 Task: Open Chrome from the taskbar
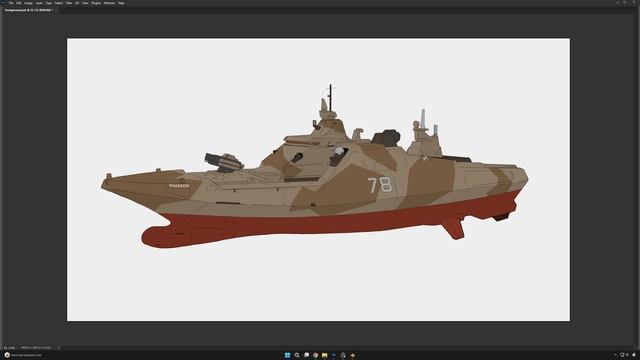(x=316, y=355)
